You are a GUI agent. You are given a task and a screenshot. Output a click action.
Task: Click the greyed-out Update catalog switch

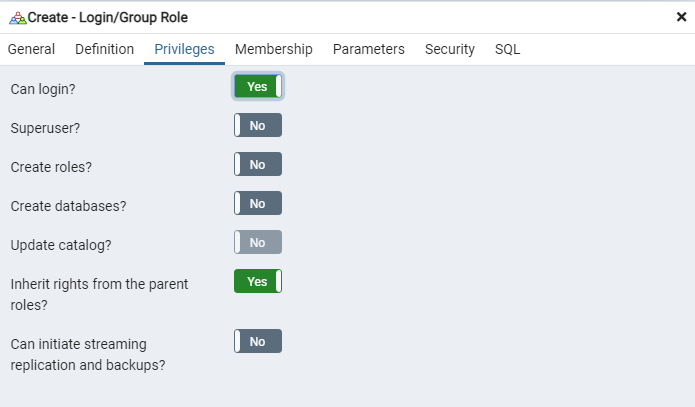258,243
